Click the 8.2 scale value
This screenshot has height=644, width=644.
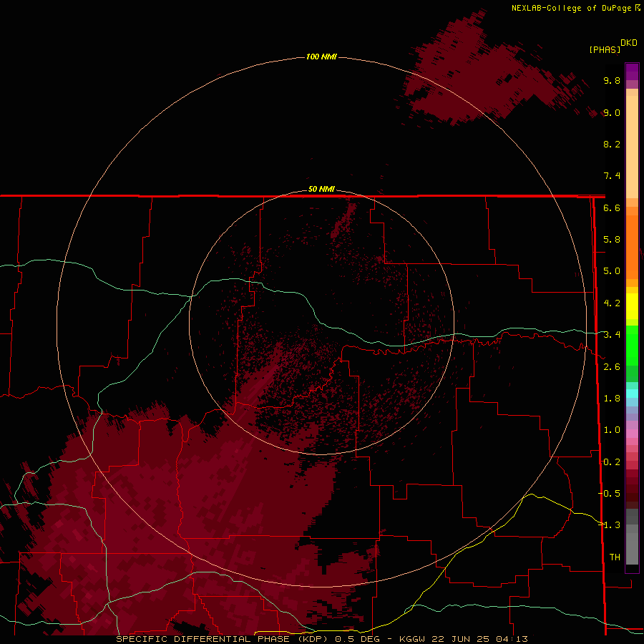point(612,144)
